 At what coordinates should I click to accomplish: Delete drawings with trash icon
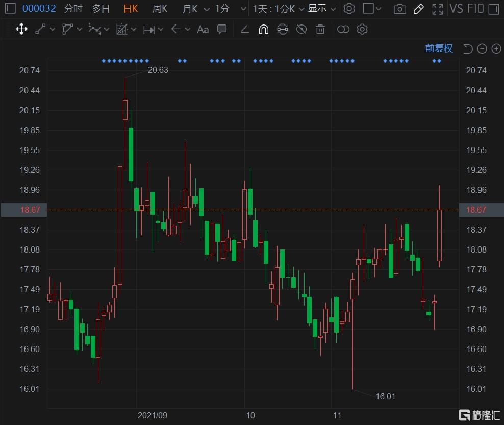[320, 29]
